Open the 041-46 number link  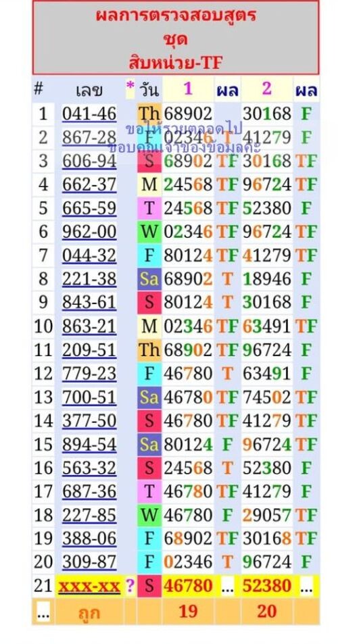89,114
